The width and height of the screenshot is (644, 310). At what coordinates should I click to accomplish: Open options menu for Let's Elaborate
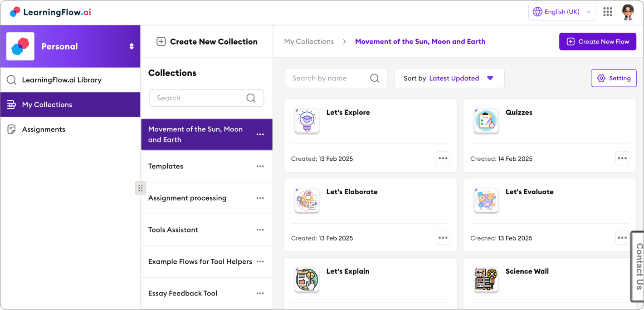click(443, 238)
